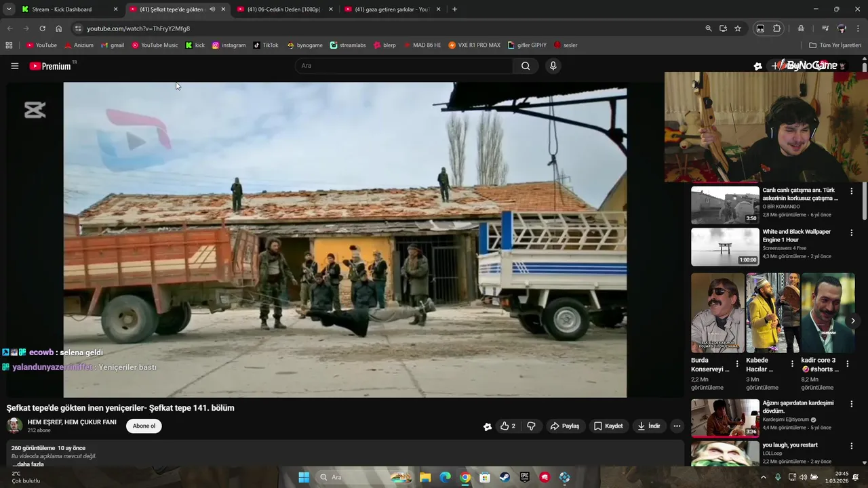Viewport: 868px width, 488px height.
Task: Open the apps grid in bookmarks bar
Action: click(x=9, y=45)
